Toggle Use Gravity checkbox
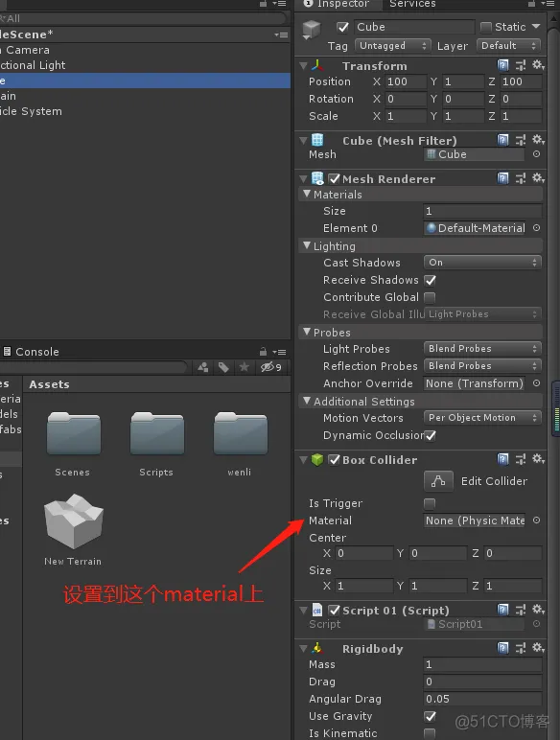This screenshot has width=560, height=740. [431, 716]
